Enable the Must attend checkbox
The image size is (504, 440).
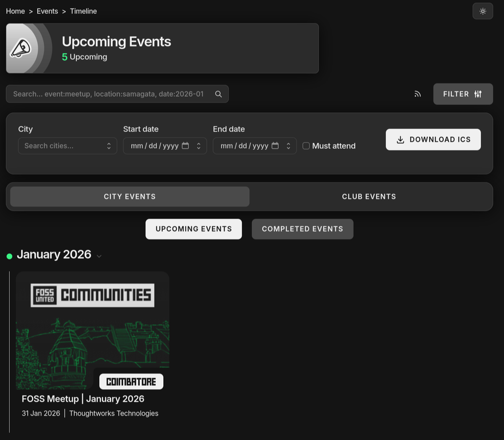(306, 146)
